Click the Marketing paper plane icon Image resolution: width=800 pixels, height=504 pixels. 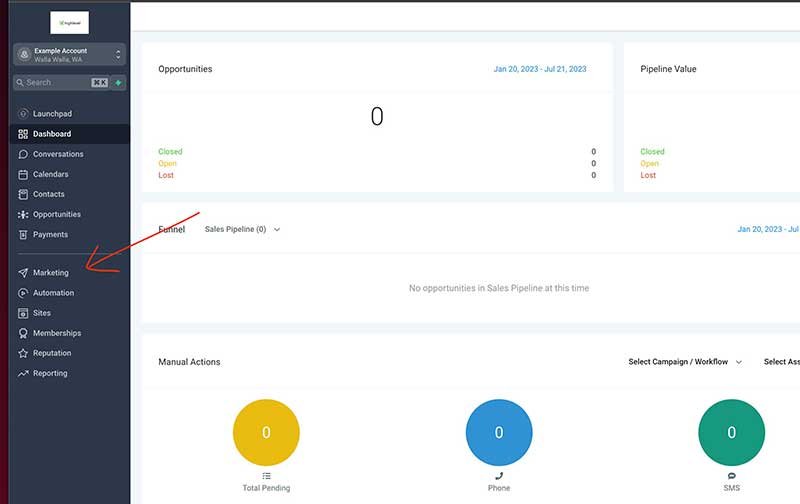[23, 273]
